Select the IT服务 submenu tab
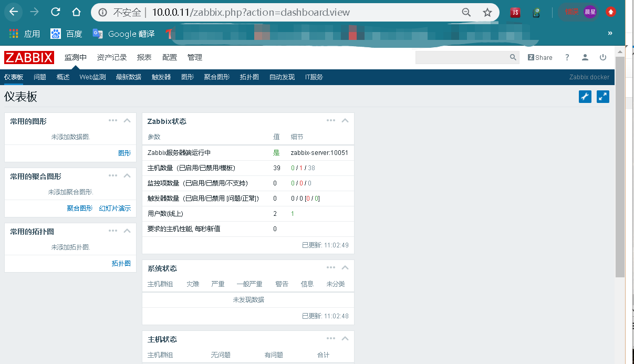 point(314,77)
